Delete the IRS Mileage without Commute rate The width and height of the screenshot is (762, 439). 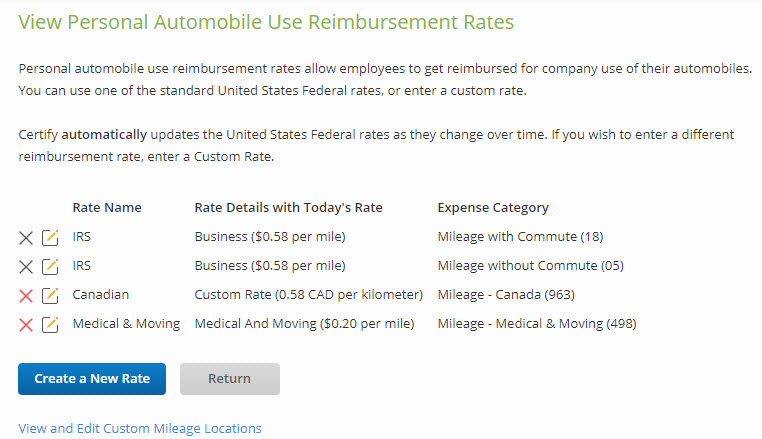point(26,267)
